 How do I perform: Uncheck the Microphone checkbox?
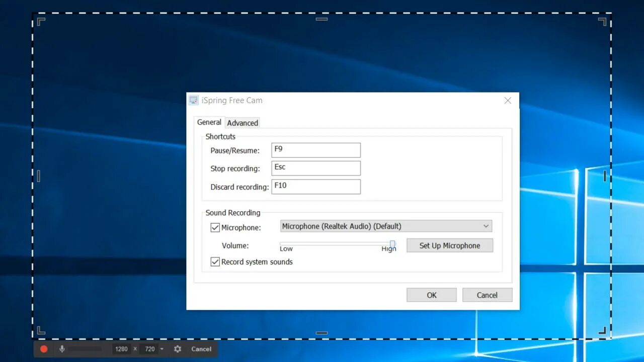click(x=215, y=228)
